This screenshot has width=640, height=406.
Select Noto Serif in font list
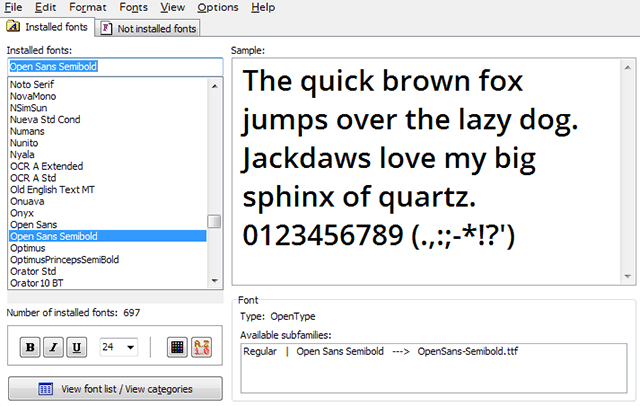point(108,84)
